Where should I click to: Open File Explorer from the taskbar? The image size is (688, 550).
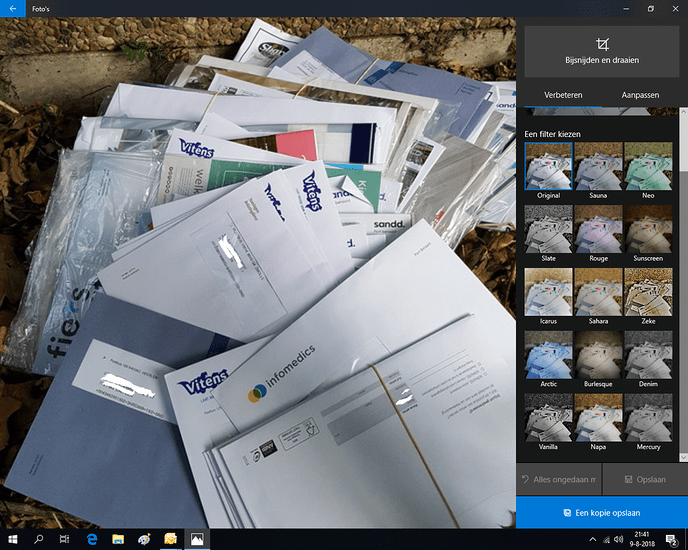point(118,539)
